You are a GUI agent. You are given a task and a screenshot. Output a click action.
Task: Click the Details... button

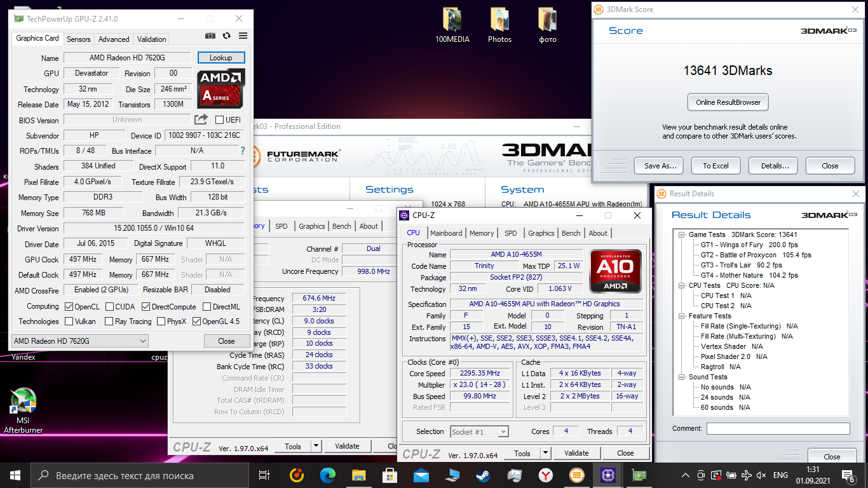point(775,165)
